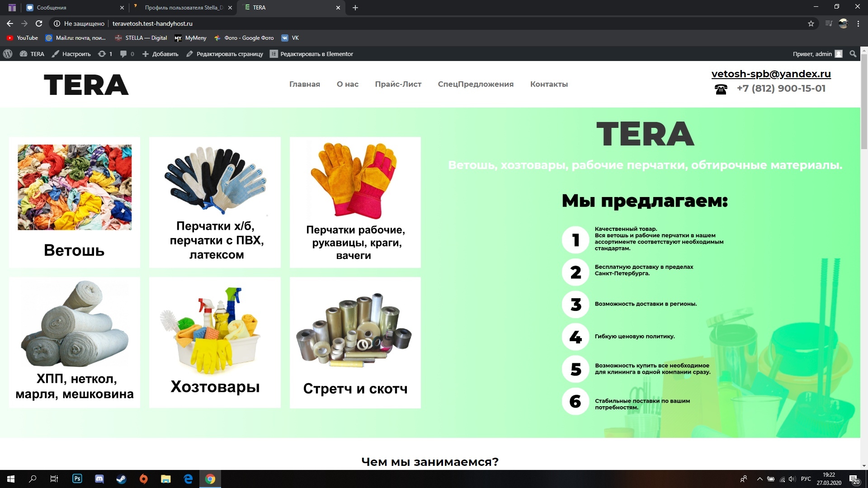The width and height of the screenshot is (868, 488).
Task: Click the Chrome media control icon
Action: pos(828,23)
